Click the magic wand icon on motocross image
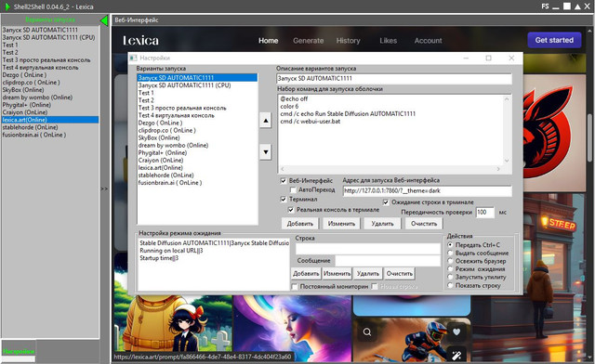Viewport: 595px width, 364px height. coord(456,356)
